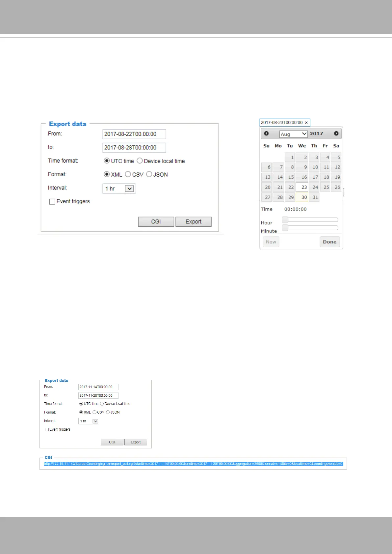
Task: Select day 28 in the calendar
Action: click(x=278, y=197)
